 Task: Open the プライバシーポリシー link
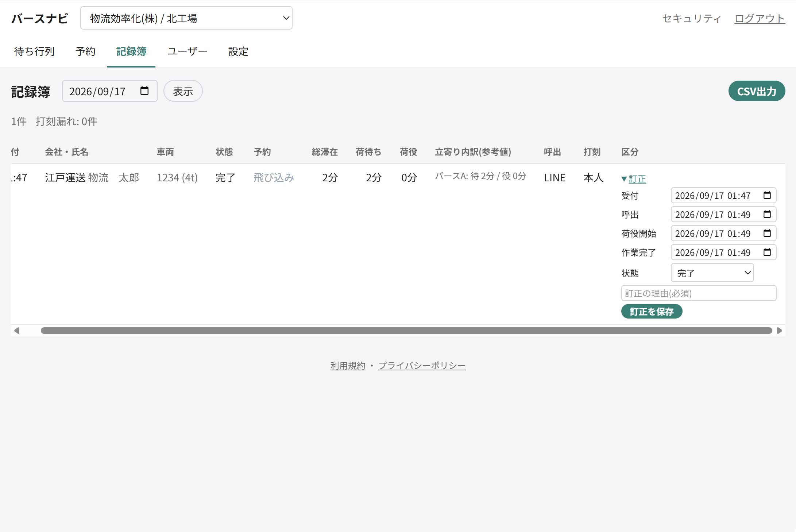[x=422, y=366]
